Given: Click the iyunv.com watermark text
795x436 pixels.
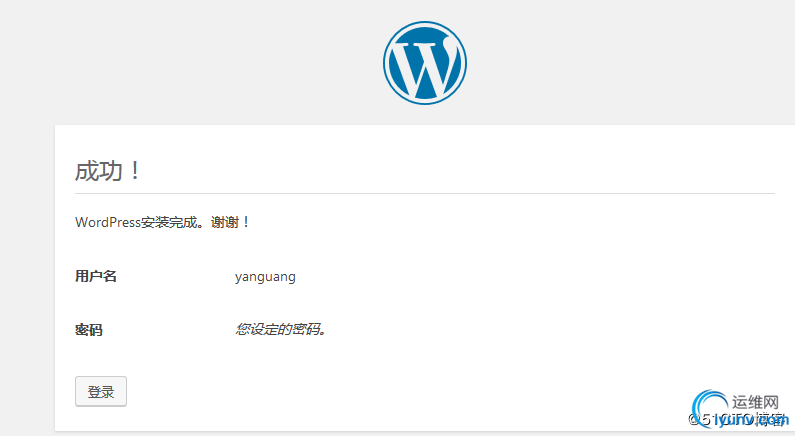Looking at the screenshot, I should pos(750,420).
